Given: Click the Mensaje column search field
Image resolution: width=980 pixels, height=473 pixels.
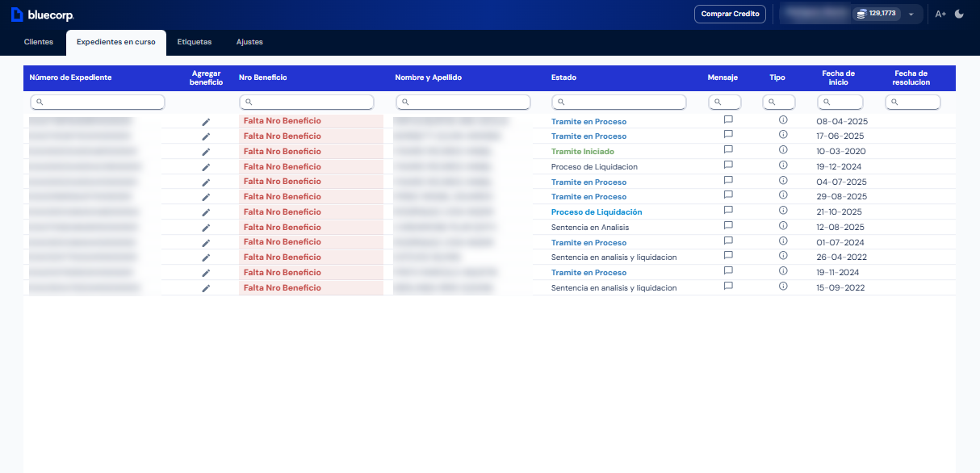Looking at the screenshot, I should pos(725,103).
